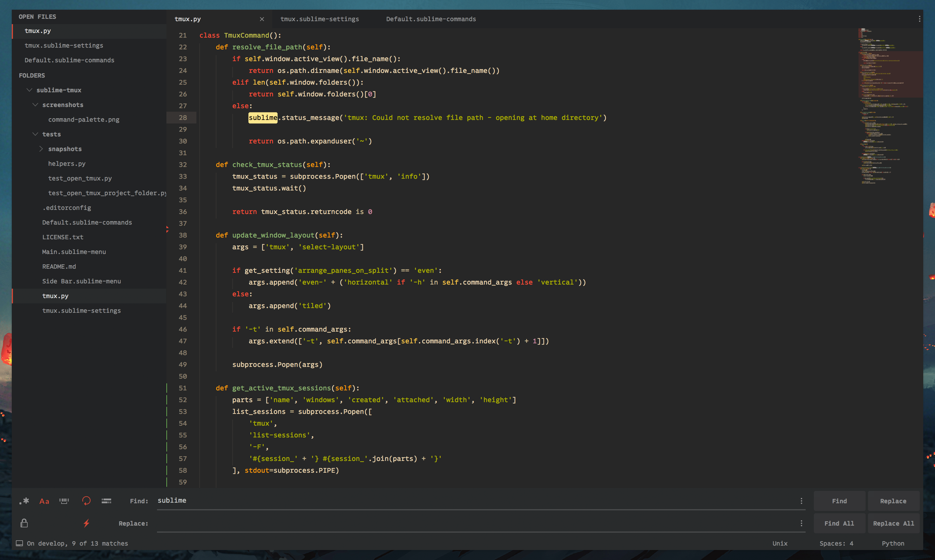This screenshot has width=935, height=560.
Task: Close the tmux.py tab
Action: [262, 19]
